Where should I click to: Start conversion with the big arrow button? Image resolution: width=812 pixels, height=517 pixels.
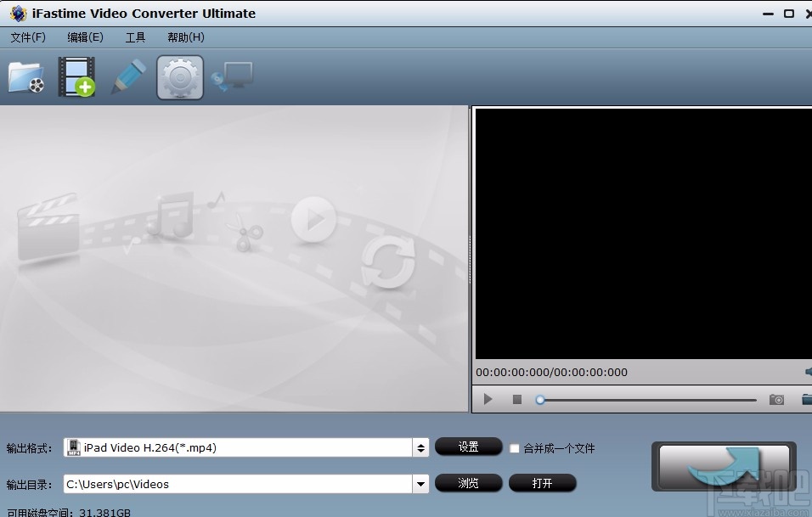[723, 466]
